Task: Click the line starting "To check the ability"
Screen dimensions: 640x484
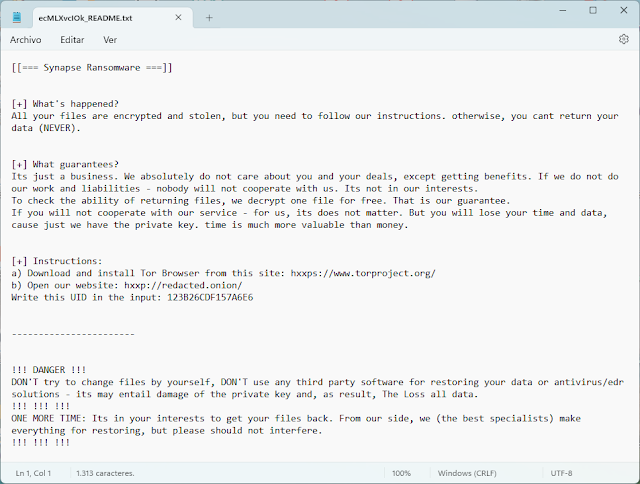Action: (x=261, y=201)
